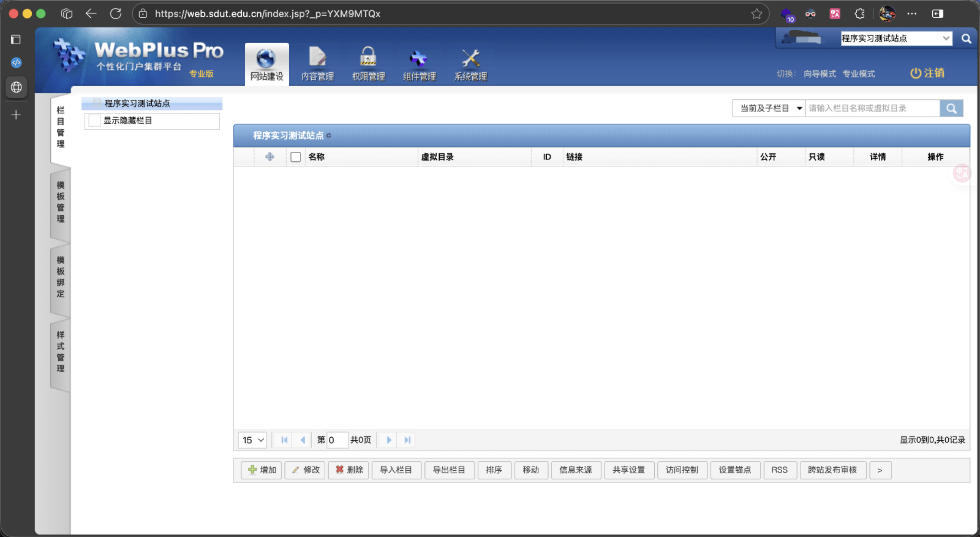Click the 注销 logout icon
This screenshot has width=980, height=537.
(x=916, y=73)
